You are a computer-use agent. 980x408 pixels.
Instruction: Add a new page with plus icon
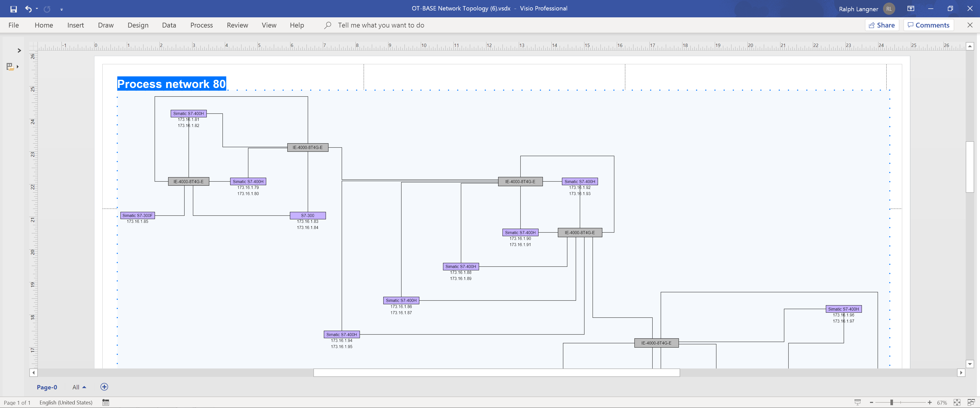[104, 387]
